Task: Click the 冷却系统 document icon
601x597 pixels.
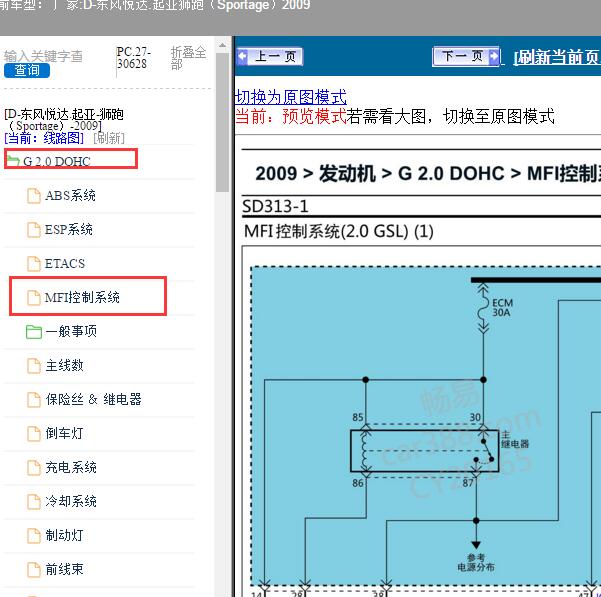Action: (34, 502)
